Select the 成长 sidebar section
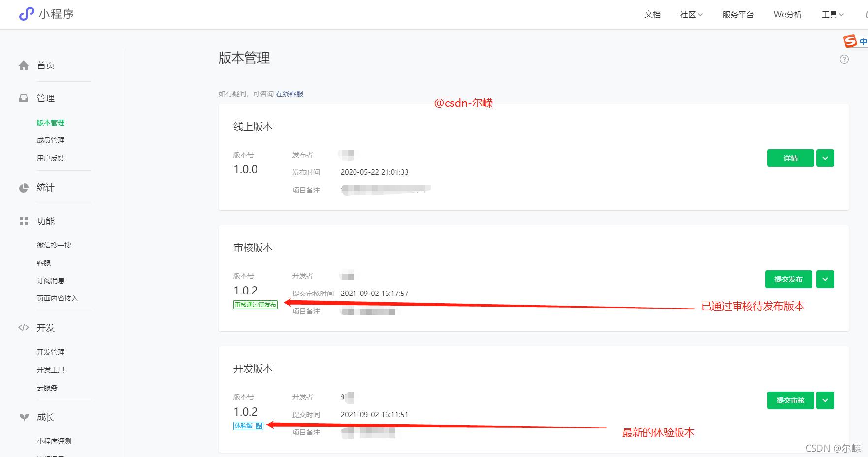 46,417
